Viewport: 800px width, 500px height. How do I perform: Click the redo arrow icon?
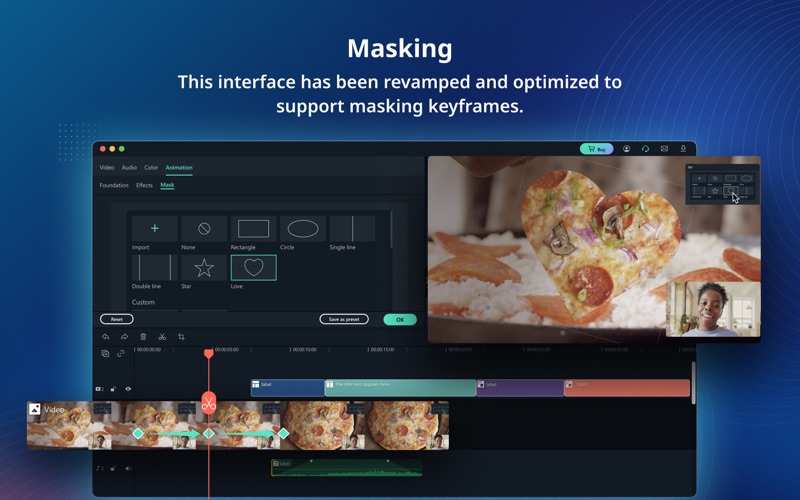click(124, 337)
